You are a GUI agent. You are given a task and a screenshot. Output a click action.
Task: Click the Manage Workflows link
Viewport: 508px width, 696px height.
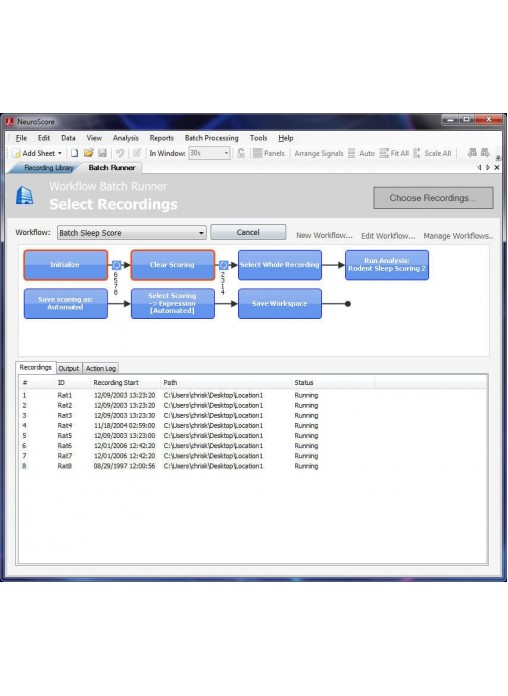458,236
